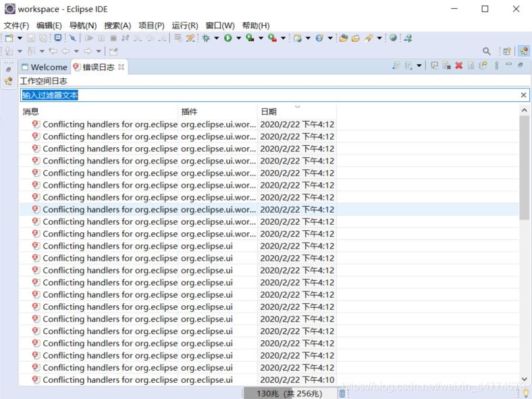The width and height of the screenshot is (532, 399).
Task: Open the Error Log view menu dots
Action: pos(497,65)
